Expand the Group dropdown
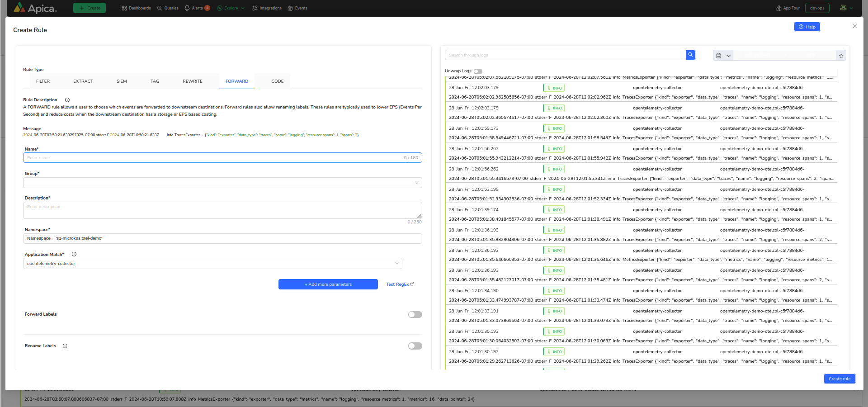 point(222,183)
